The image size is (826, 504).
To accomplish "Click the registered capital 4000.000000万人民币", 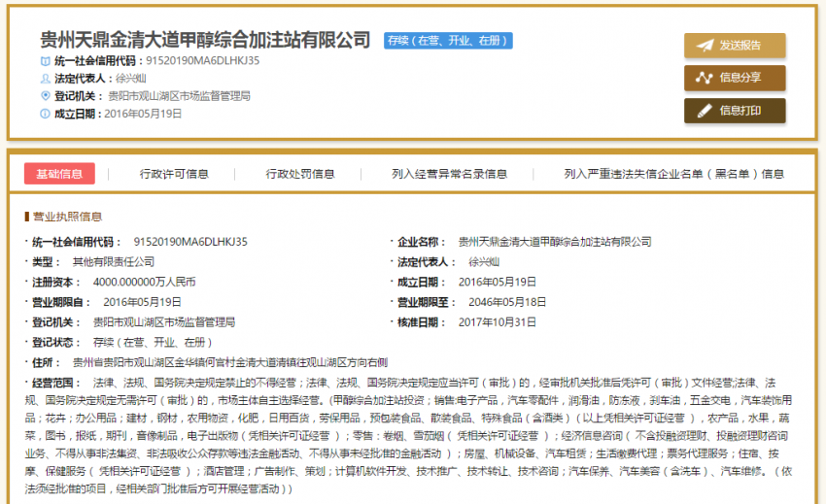I will click(x=145, y=283).
